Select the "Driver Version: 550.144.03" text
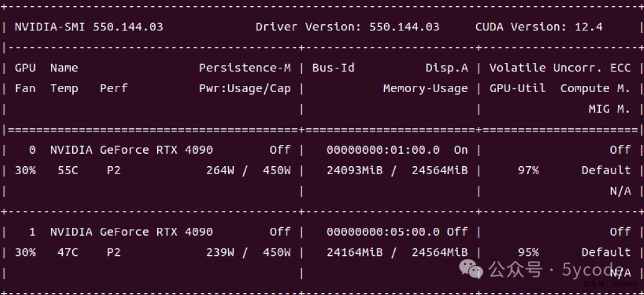The image size is (644, 295). point(347,27)
